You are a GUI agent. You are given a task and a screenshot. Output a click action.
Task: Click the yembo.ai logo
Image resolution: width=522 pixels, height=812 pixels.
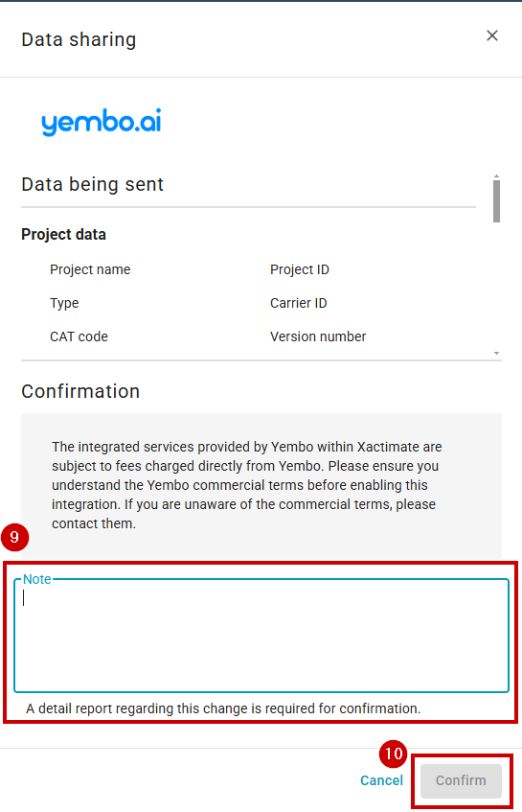click(x=102, y=122)
